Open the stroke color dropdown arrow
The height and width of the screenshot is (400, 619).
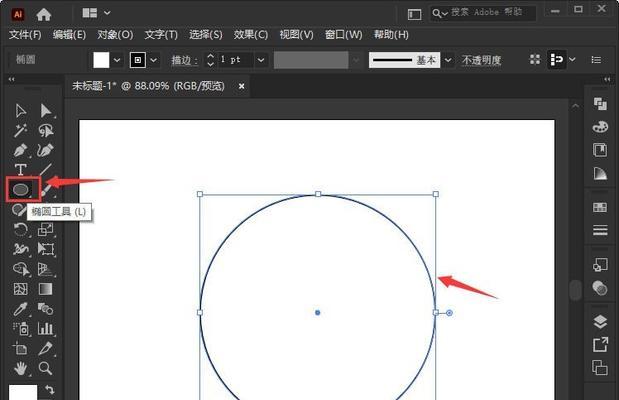click(x=154, y=60)
